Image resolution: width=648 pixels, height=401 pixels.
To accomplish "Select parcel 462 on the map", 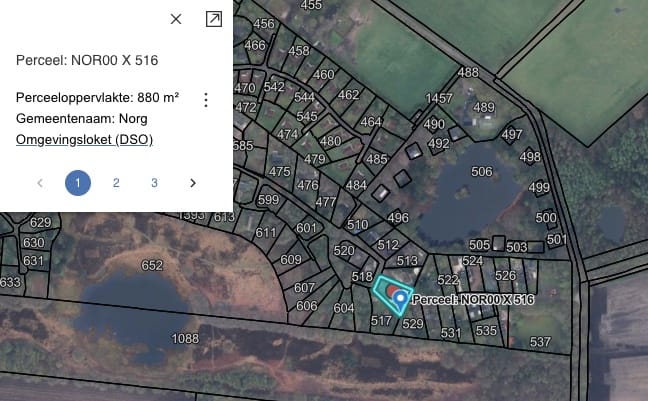I will point(349,95).
